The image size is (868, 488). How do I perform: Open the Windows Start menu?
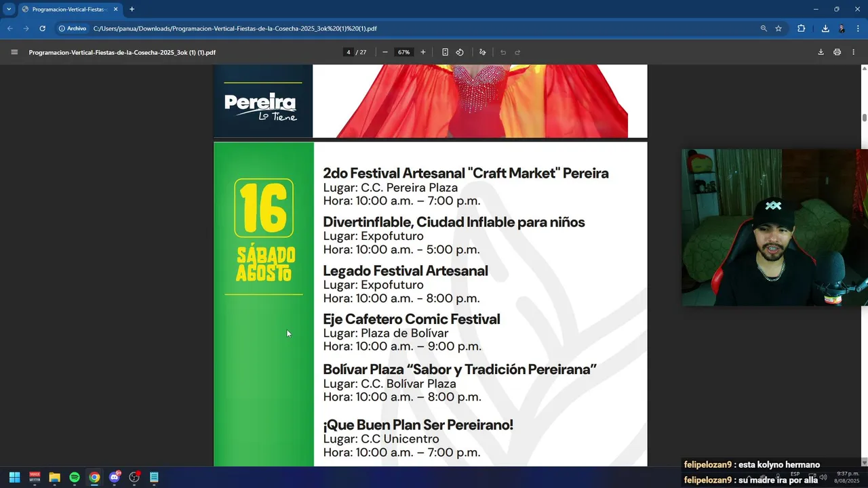[14, 477]
